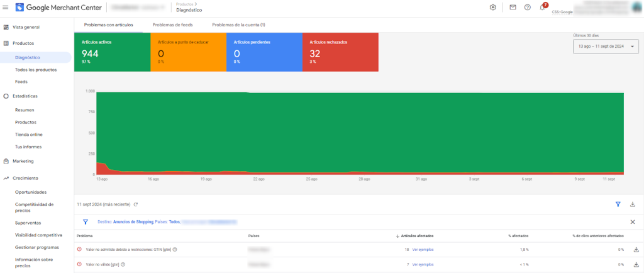Open the mail notifications icon
This screenshot has width=644, height=273.
pyautogui.click(x=513, y=8)
